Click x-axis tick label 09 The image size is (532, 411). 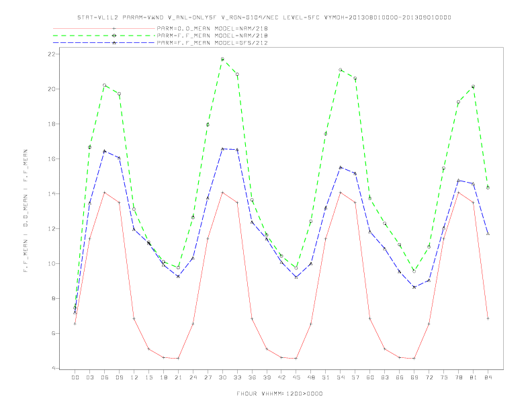click(119, 377)
